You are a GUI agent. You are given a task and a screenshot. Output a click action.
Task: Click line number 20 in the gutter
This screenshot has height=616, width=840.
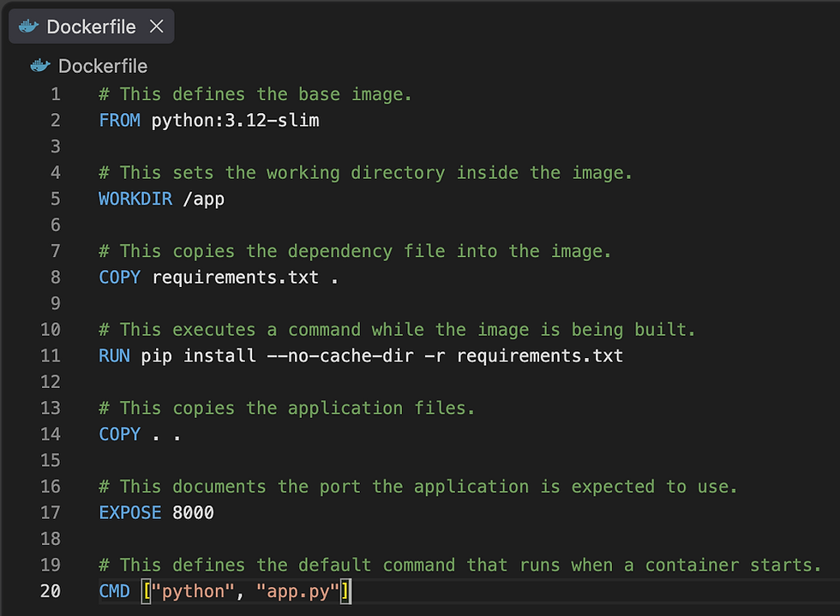pos(51,591)
